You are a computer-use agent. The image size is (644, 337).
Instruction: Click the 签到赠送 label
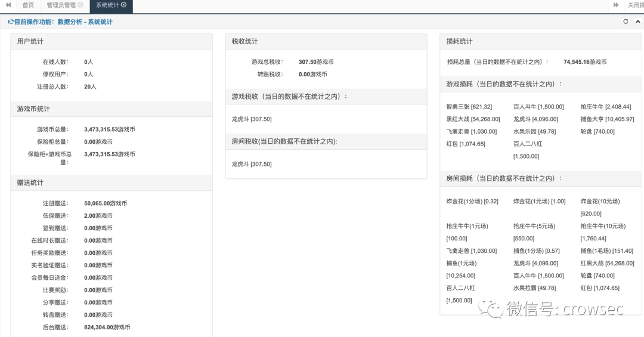[x=55, y=228]
